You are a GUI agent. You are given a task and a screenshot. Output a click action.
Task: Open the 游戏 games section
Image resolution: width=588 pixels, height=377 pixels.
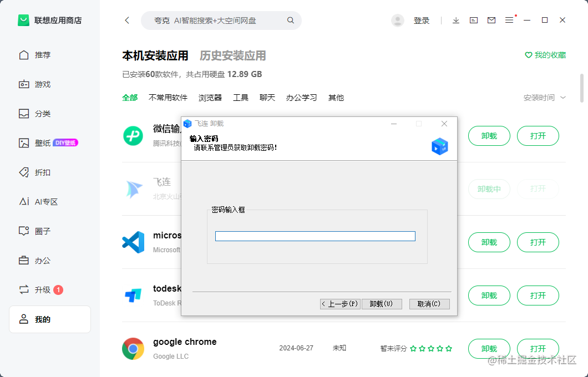pos(35,84)
